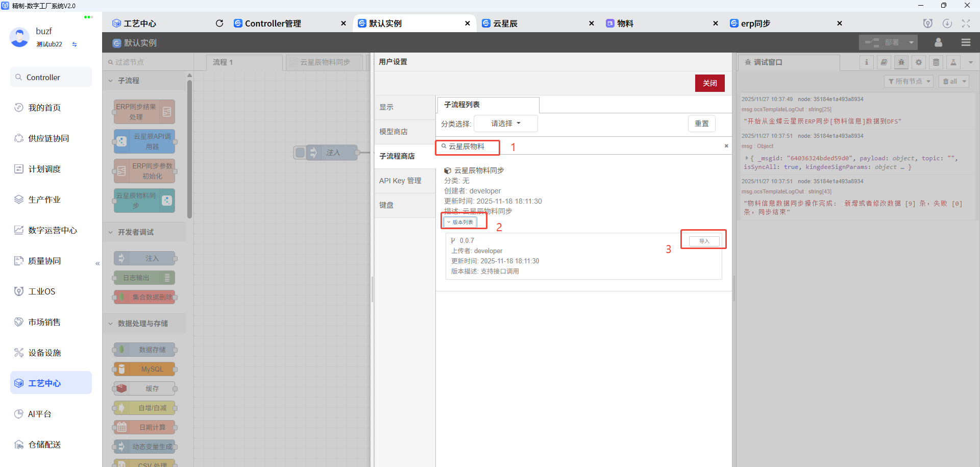Click the info icon in the debug panel
980x467 pixels.
pos(867,62)
